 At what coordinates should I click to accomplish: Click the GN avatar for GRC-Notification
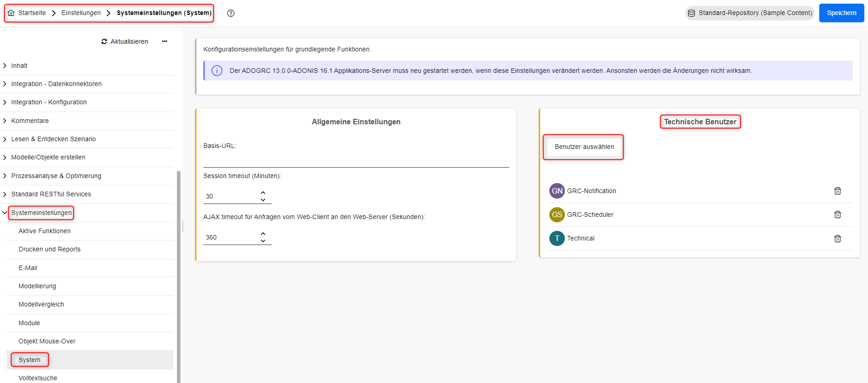[x=557, y=191]
